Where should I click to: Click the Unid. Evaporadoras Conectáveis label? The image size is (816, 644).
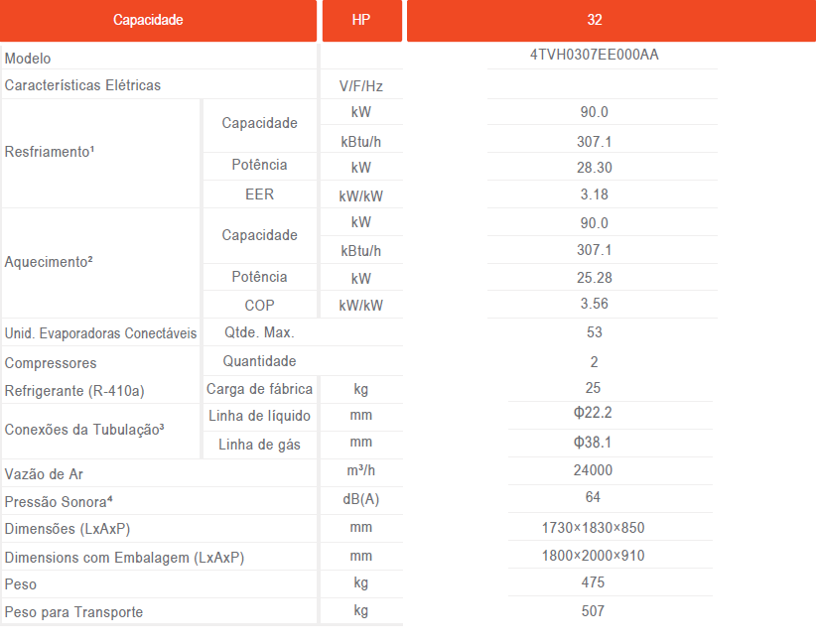(x=100, y=333)
